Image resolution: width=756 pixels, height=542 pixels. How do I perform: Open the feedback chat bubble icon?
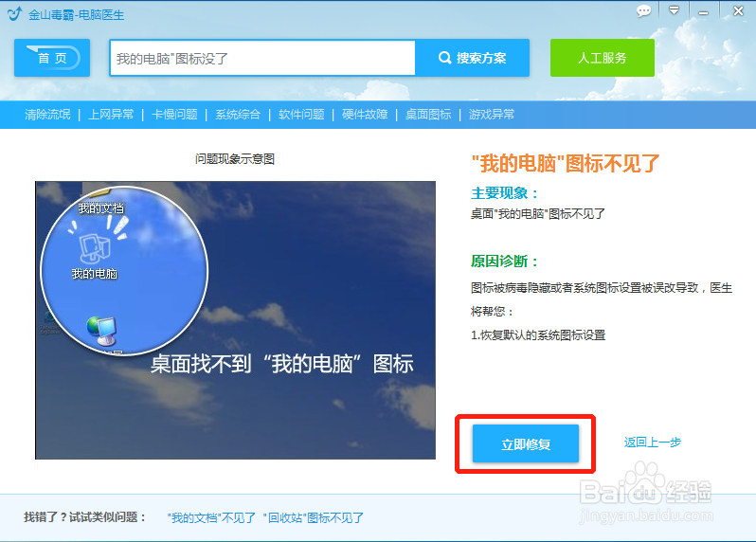(643, 11)
